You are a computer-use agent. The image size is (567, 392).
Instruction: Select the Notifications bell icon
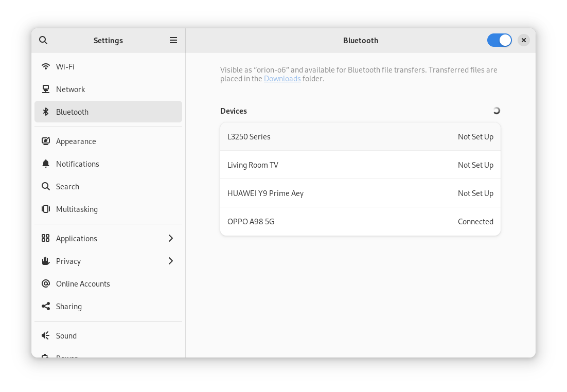pos(46,164)
